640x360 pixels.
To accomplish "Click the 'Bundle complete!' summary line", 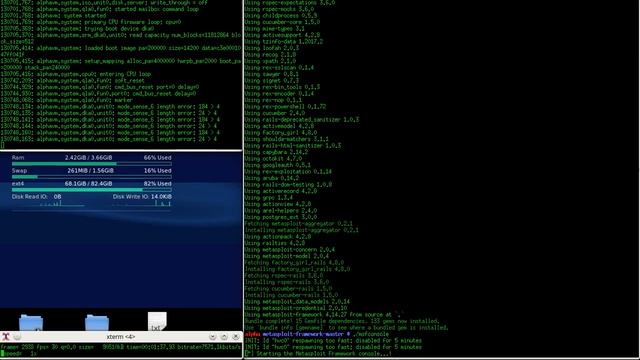I will (x=342, y=321).
